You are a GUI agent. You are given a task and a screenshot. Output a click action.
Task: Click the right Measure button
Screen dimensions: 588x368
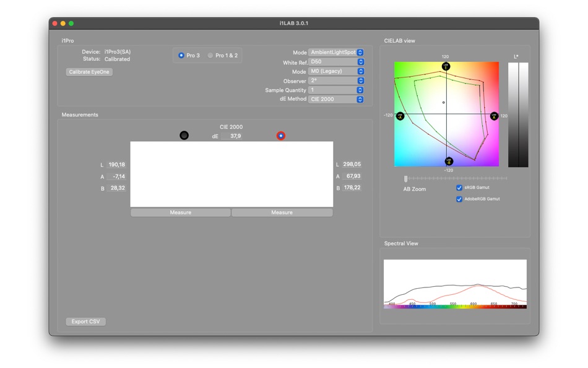coord(282,212)
